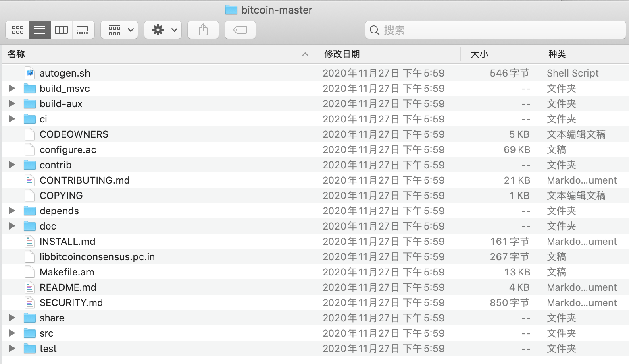Expand the build_msvc folder
This screenshot has height=364, width=629.
tap(12, 88)
